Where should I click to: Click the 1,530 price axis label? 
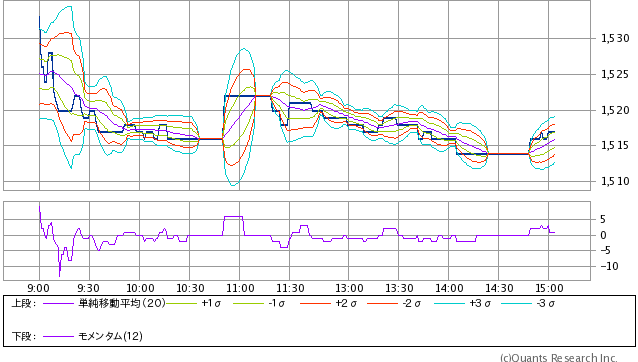click(615, 38)
